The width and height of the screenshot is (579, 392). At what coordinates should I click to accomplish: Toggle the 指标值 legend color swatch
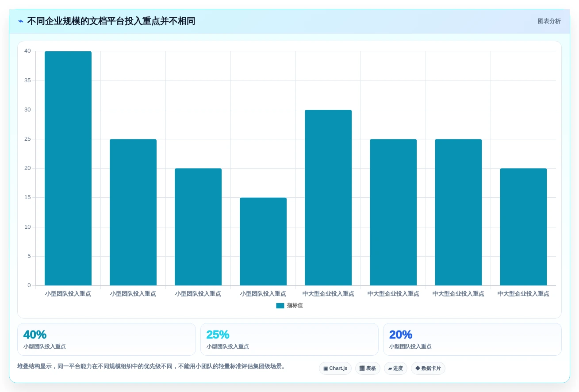(280, 306)
